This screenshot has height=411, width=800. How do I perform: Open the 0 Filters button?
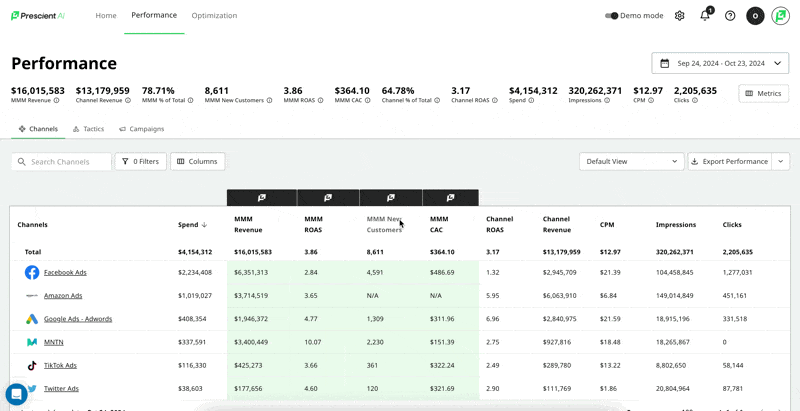141,161
